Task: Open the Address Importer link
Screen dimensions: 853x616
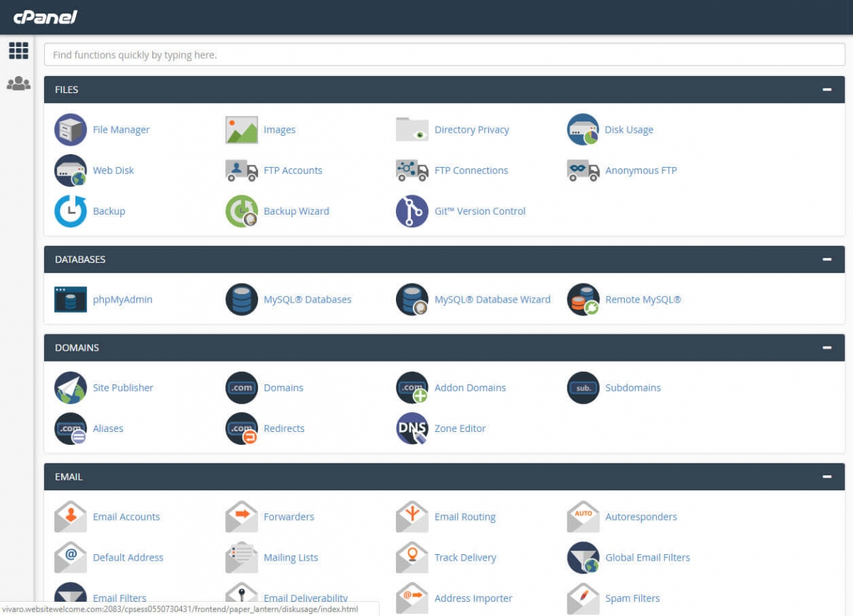Action: click(473, 598)
